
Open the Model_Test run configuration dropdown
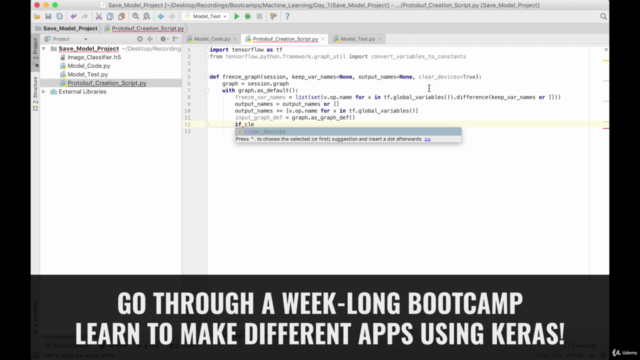tap(206, 16)
